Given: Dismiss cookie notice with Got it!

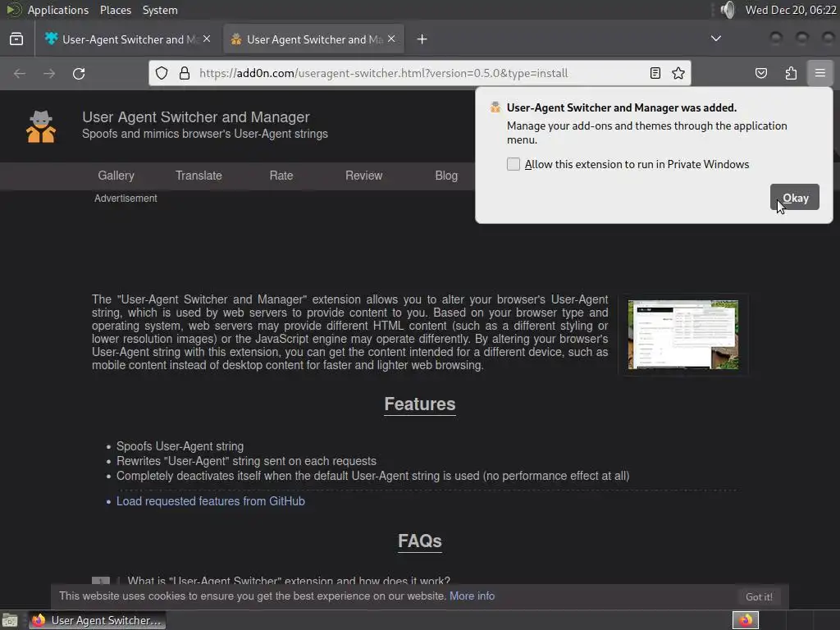Looking at the screenshot, I should [759, 597].
